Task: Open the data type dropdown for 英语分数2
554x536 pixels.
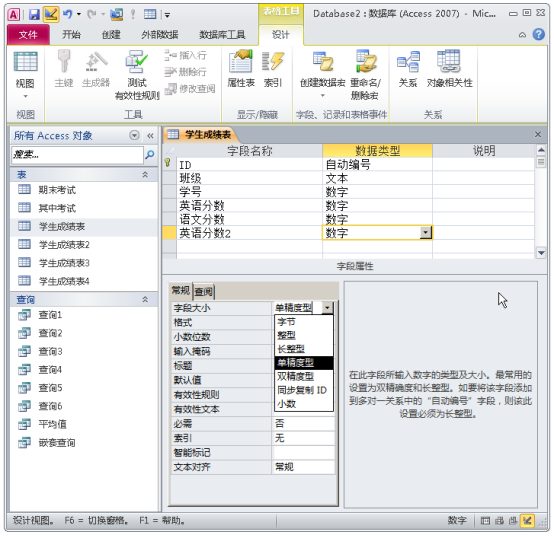Action: pos(426,232)
